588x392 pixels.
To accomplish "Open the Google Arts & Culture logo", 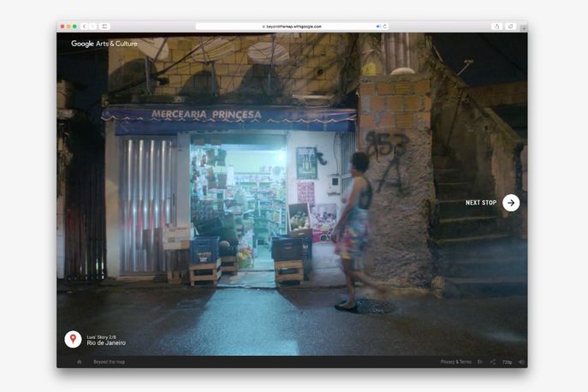I will click(x=104, y=44).
